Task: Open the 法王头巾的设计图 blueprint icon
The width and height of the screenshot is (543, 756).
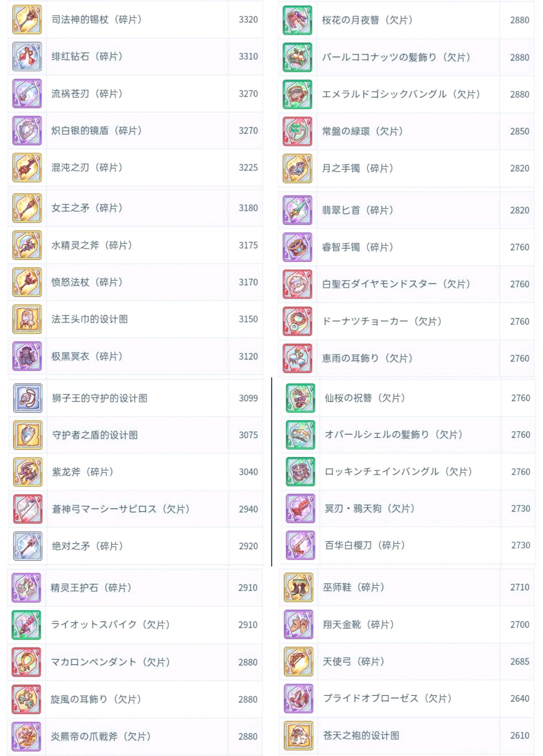Action: coord(27,319)
